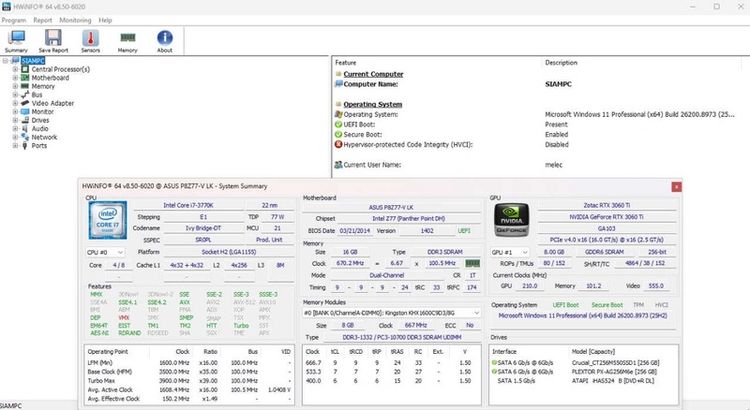The width and height of the screenshot is (750, 410).
Task: Open the Sensors thermometer icon
Action: (x=90, y=41)
